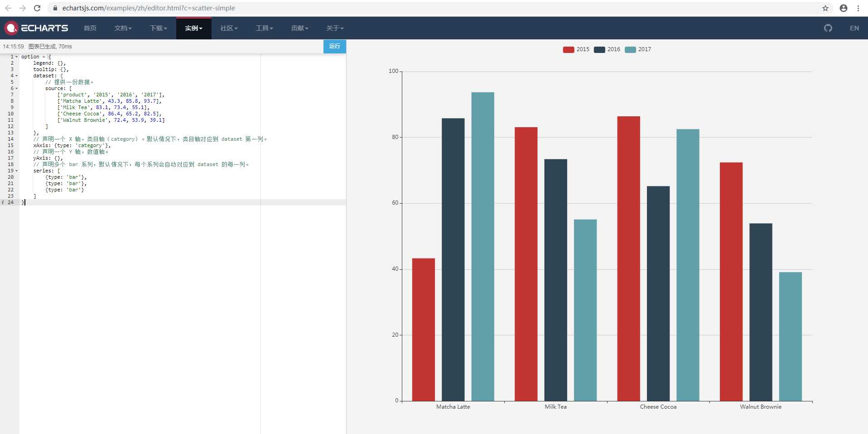
Task: Click the 'yAxis: {},' code line
Action: coord(48,158)
